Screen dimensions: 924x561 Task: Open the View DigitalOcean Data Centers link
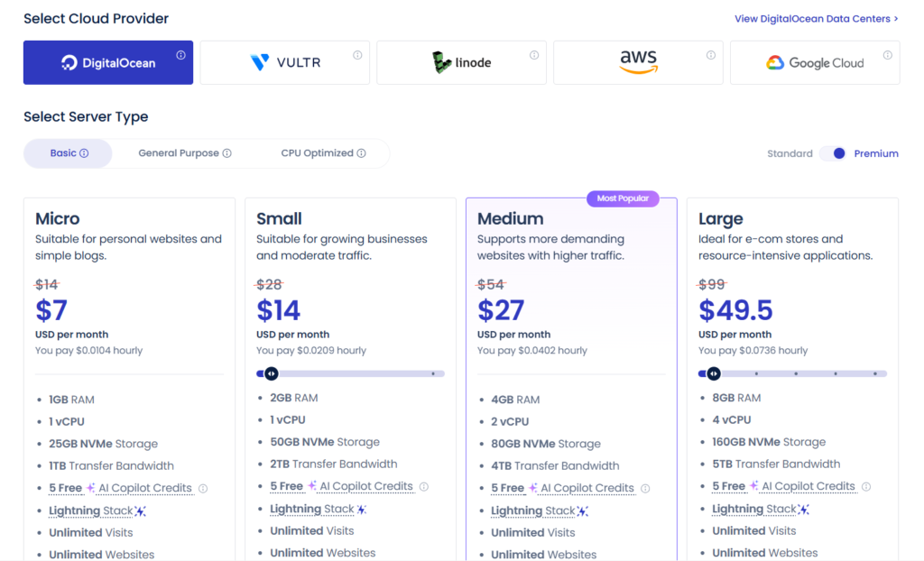[x=815, y=18]
